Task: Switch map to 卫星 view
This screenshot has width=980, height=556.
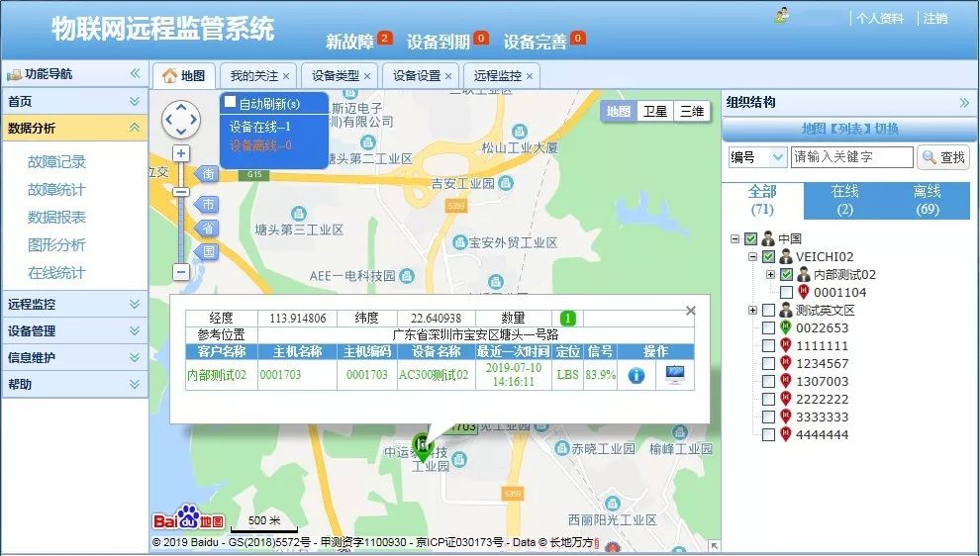Action: click(x=655, y=111)
